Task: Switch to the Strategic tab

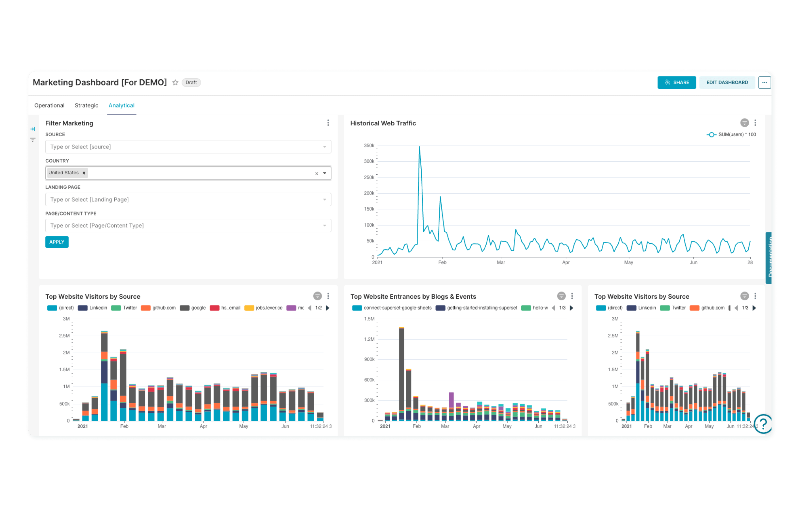Action: [x=86, y=105]
